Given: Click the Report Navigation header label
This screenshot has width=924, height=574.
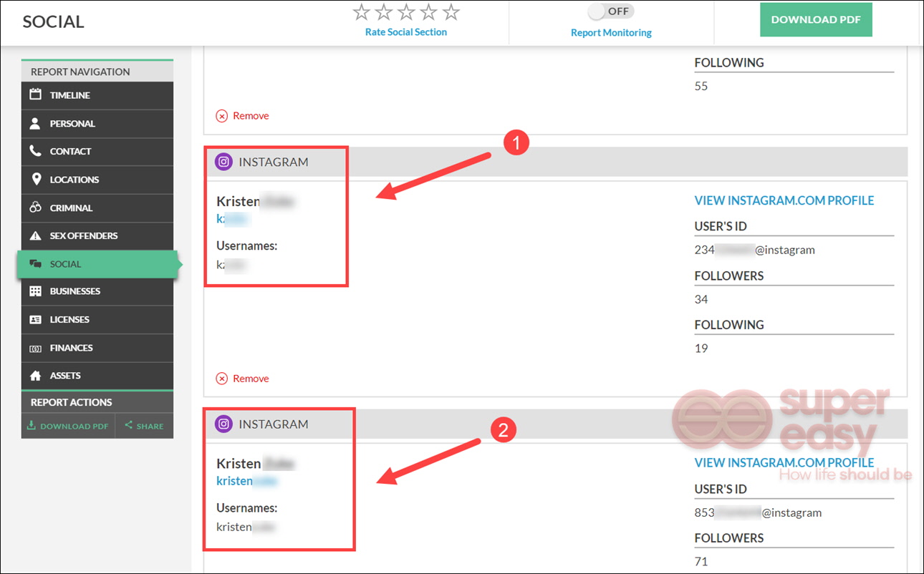Looking at the screenshot, I should (x=80, y=72).
